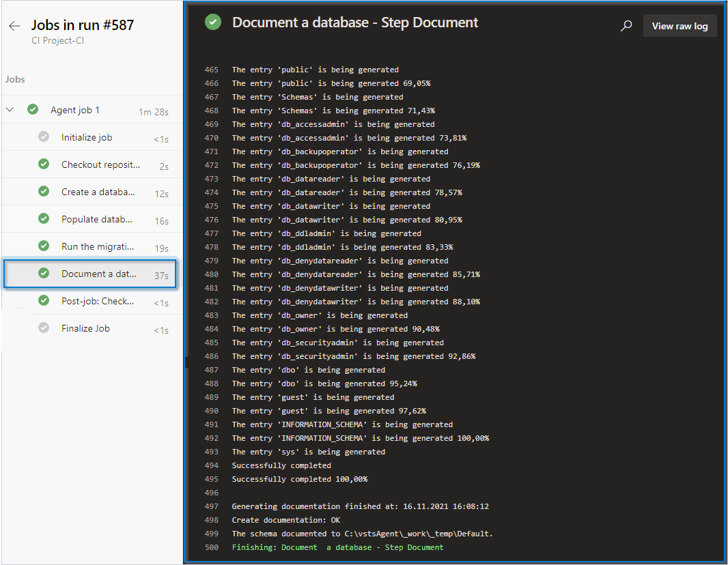Click log line 495 Successfully completed 100,00%
Image resolution: width=728 pixels, height=565 pixels.
coord(300,480)
